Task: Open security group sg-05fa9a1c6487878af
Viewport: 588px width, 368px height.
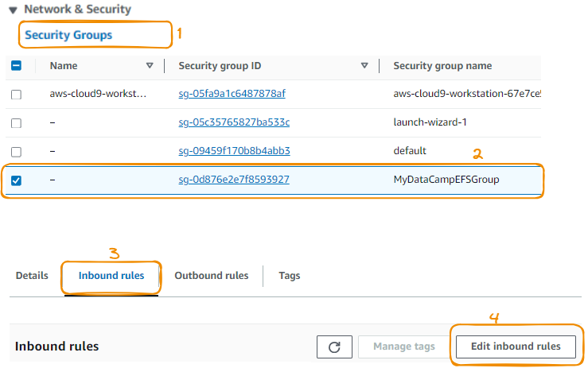Action: tap(232, 94)
